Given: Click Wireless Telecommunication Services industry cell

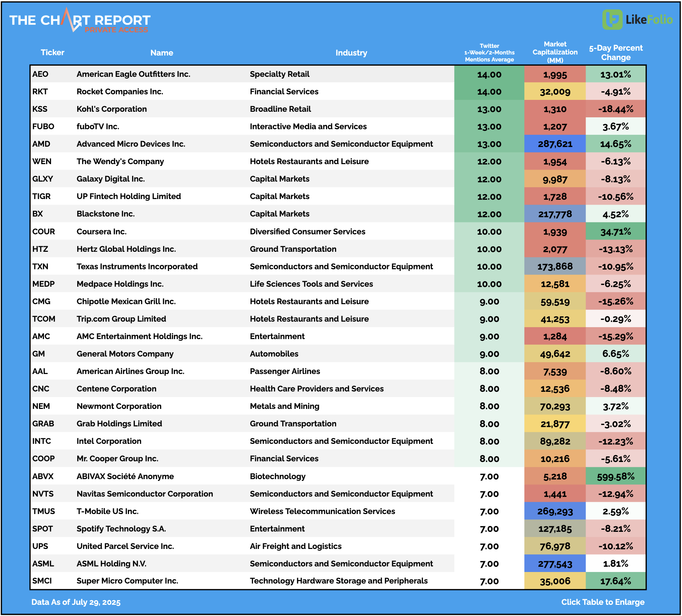Looking at the screenshot, I should click(322, 511).
